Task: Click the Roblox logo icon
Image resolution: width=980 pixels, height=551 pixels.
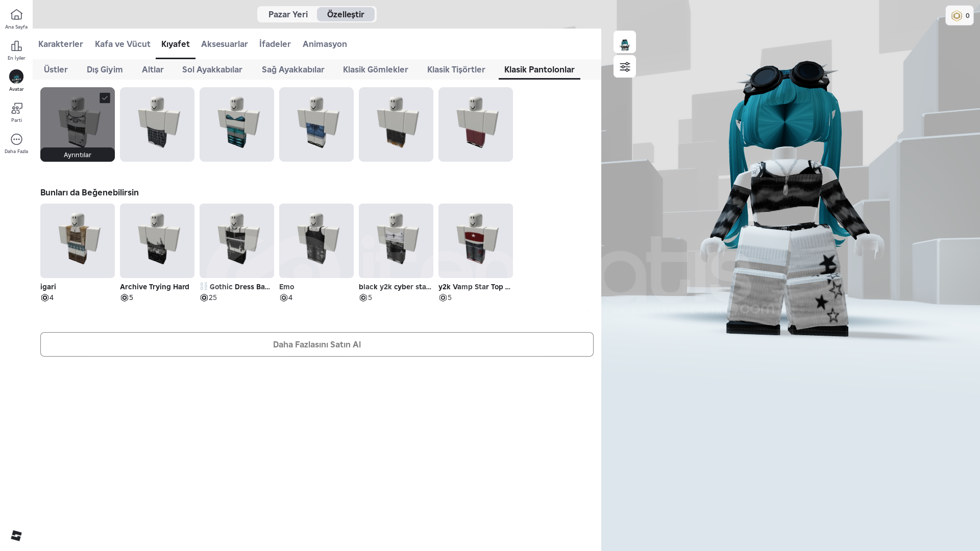Action: pyautogui.click(x=16, y=535)
